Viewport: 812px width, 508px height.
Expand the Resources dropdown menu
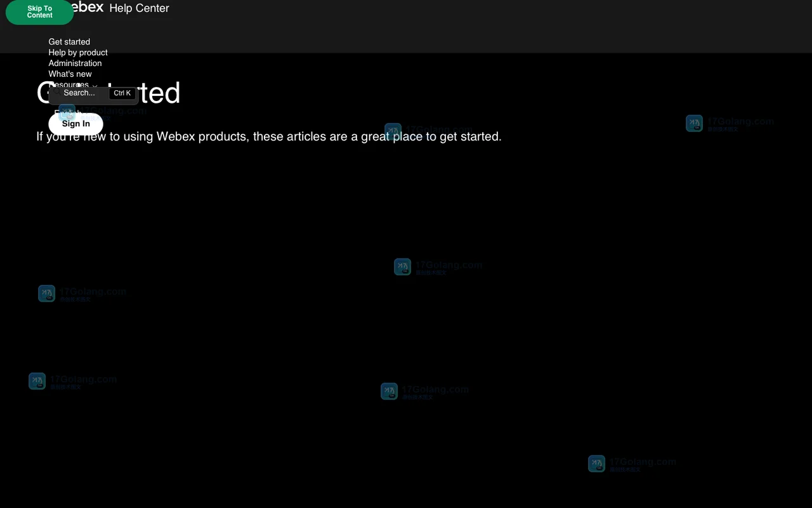coord(73,84)
